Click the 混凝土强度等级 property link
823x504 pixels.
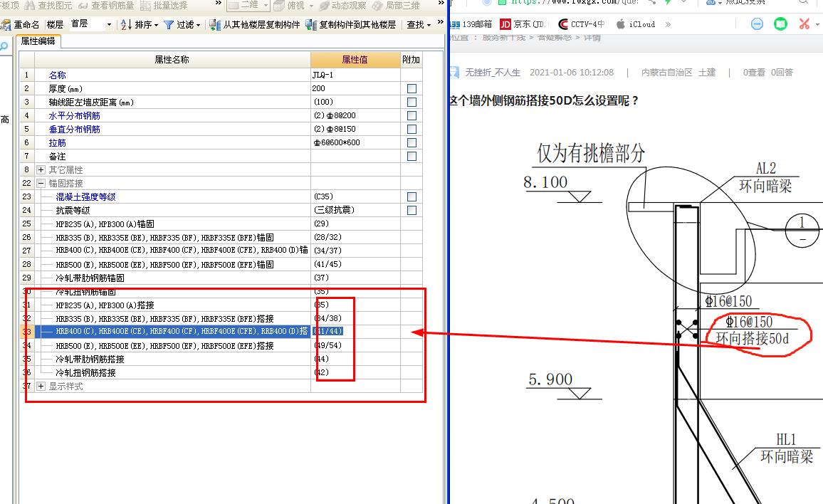coord(85,197)
